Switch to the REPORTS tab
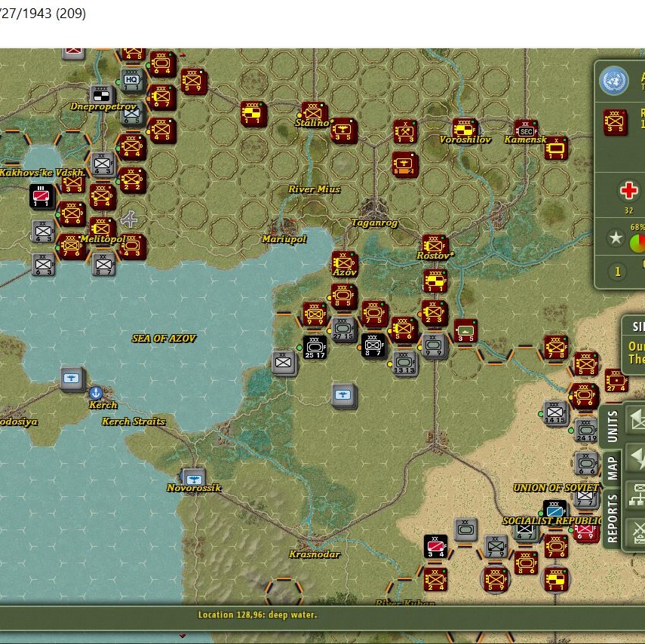 tap(612, 518)
